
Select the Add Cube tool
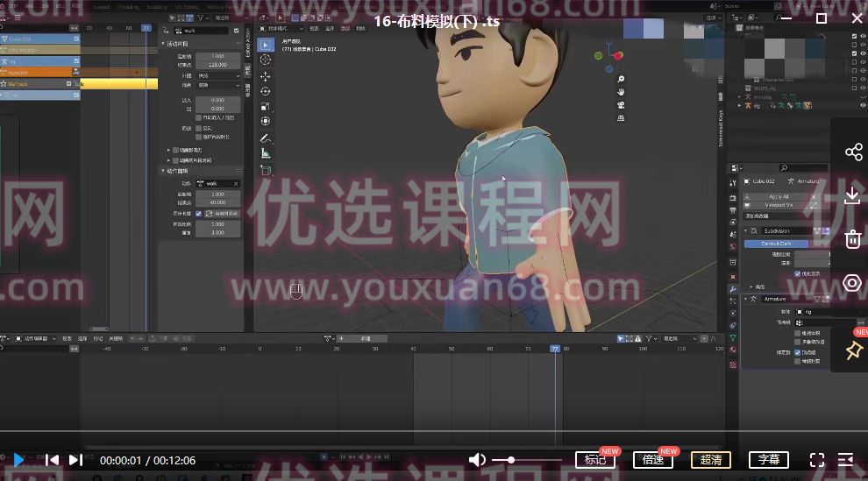click(266, 170)
